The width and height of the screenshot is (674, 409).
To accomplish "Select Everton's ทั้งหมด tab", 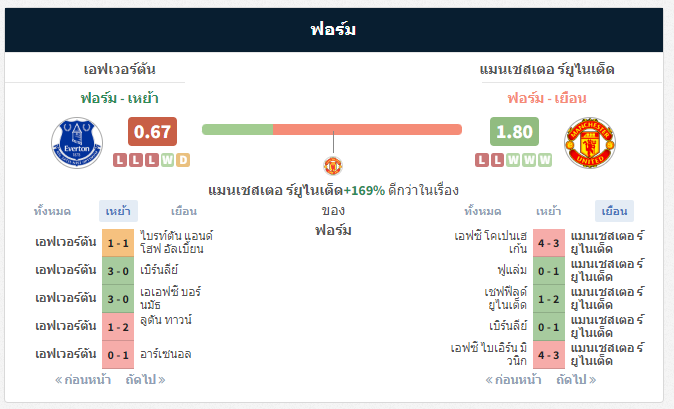I will click(x=52, y=211).
